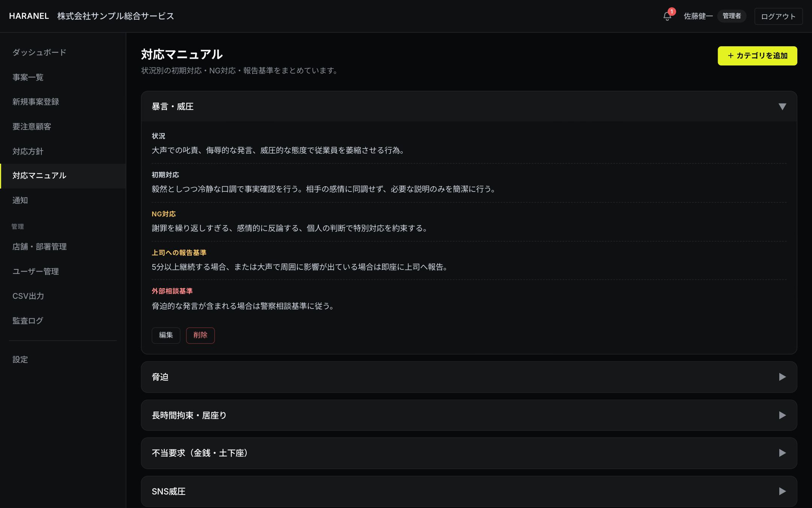Screen dimensions: 812x508
Task: Go to ダッシュボード in sidebar
Action: pos(63,52)
